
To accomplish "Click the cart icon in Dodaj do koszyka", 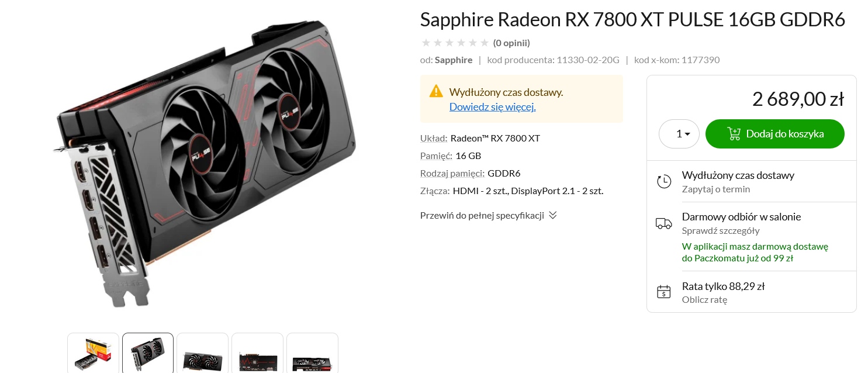I will click(x=734, y=134).
